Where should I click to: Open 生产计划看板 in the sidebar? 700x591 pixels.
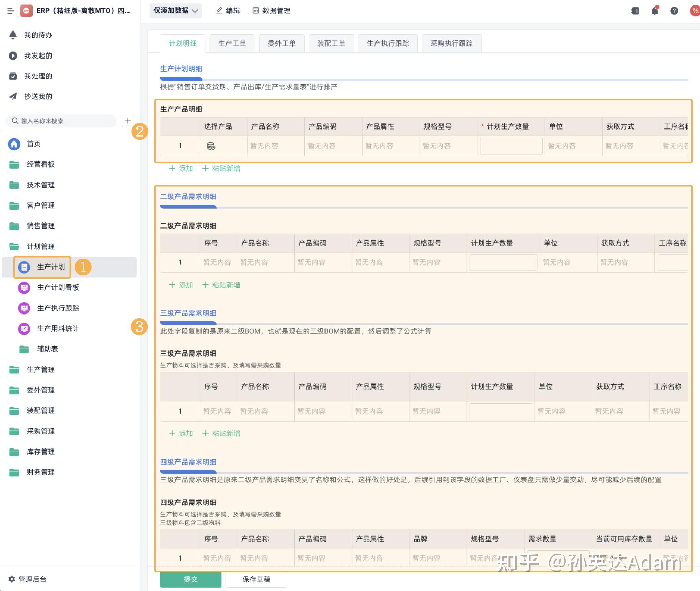58,288
